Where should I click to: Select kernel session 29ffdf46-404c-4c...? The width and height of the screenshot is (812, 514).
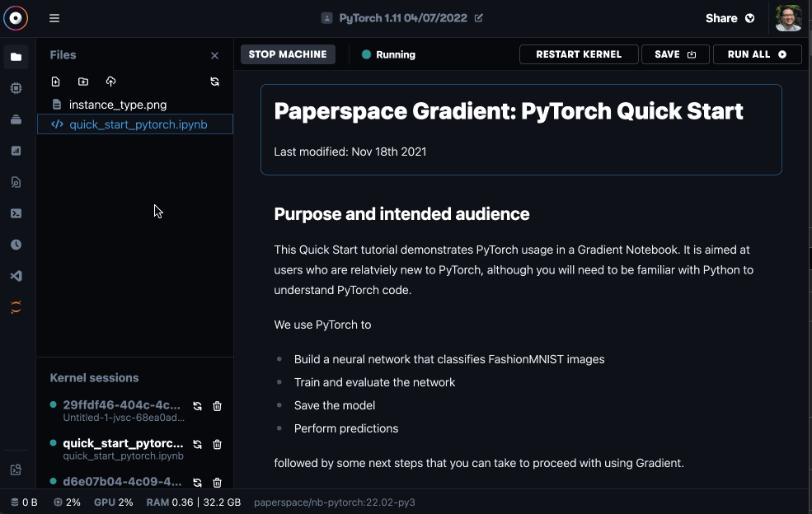click(122, 404)
